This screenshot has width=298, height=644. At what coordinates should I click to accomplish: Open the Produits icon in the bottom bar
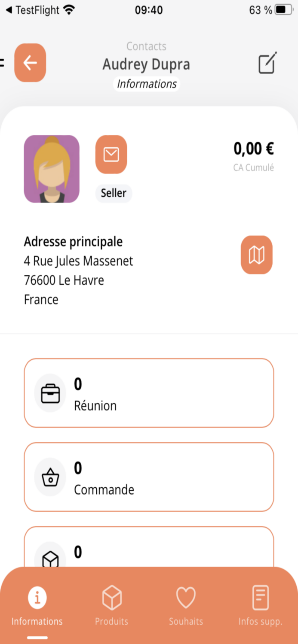(111, 596)
